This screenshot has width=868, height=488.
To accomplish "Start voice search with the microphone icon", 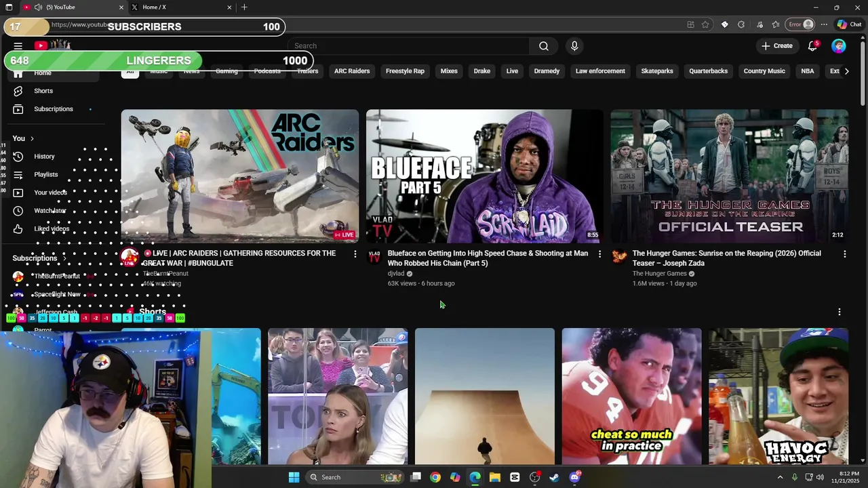I will 574,46.
